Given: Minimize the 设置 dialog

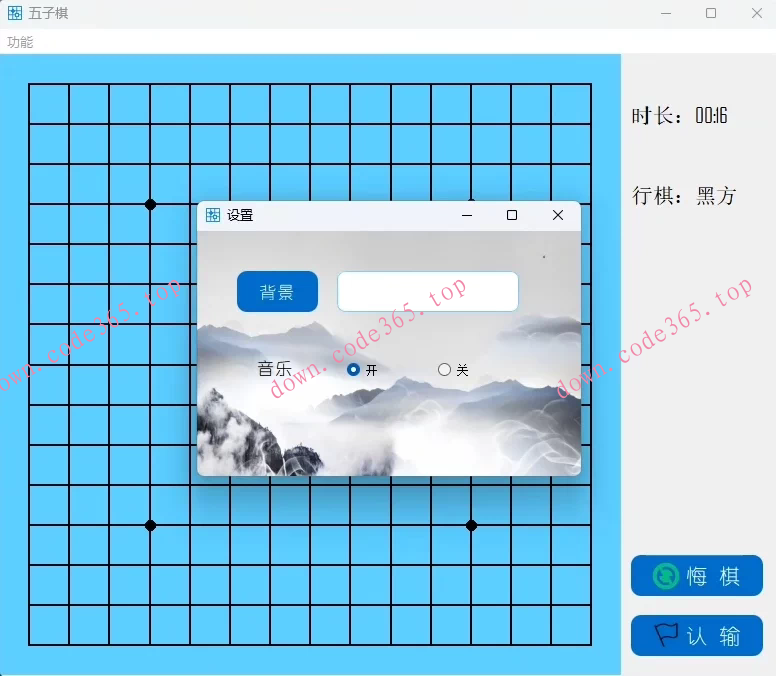Looking at the screenshot, I should [x=467, y=215].
